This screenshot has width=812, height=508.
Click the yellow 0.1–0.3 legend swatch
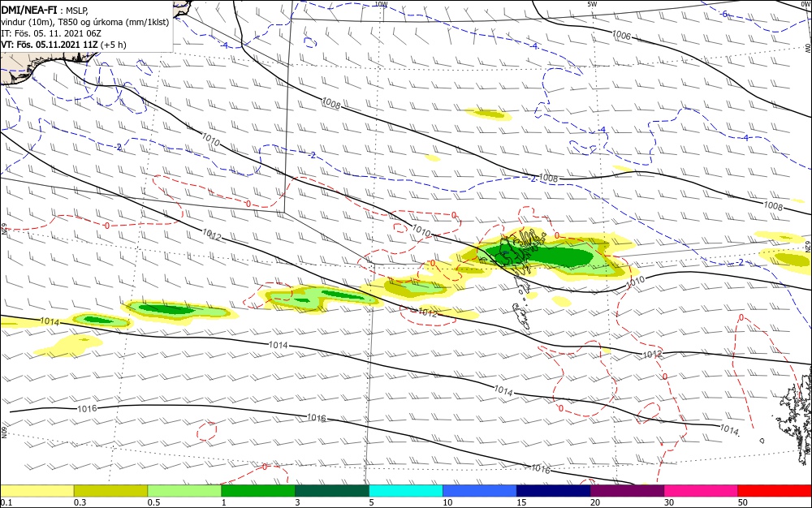pyautogui.click(x=37, y=491)
